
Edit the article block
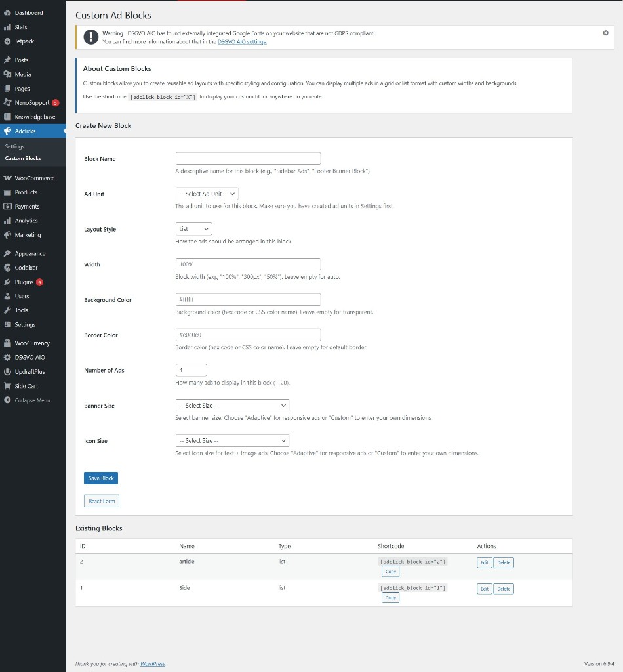click(484, 562)
